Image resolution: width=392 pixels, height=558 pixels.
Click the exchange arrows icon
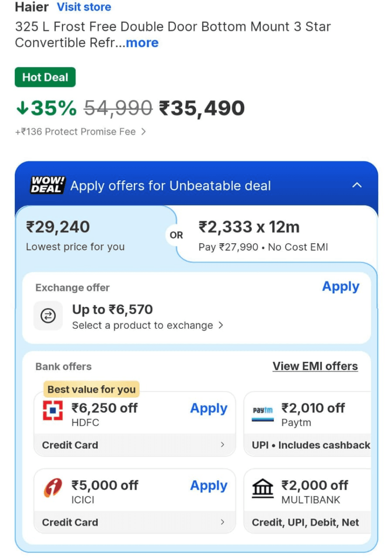[x=48, y=316]
